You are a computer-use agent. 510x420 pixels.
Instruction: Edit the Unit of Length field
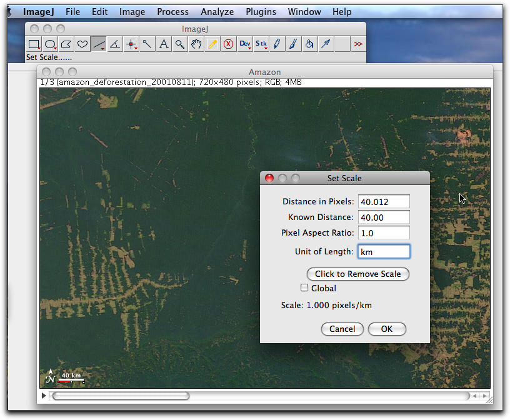pos(383,251)
